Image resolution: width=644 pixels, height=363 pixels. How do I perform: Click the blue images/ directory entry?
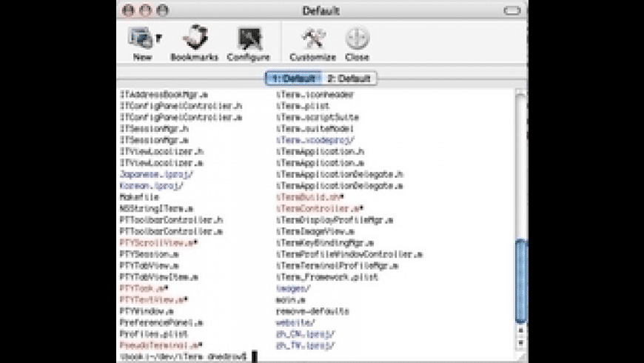tap(293, 289)
